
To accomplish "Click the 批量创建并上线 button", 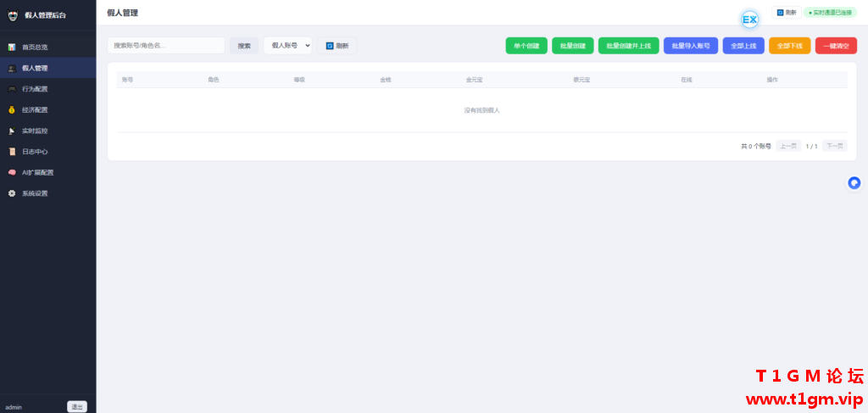I will (x=629, y=46).
